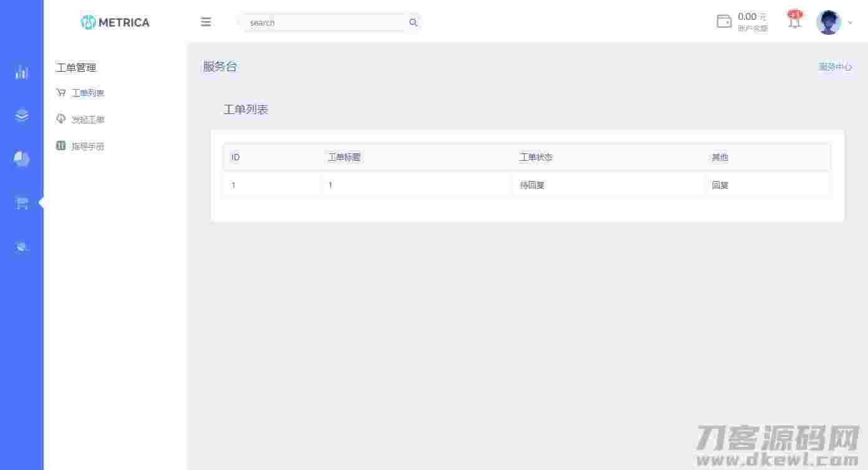Click the 回复 link in the table row
868x470 pixels.
coord(720,185)
